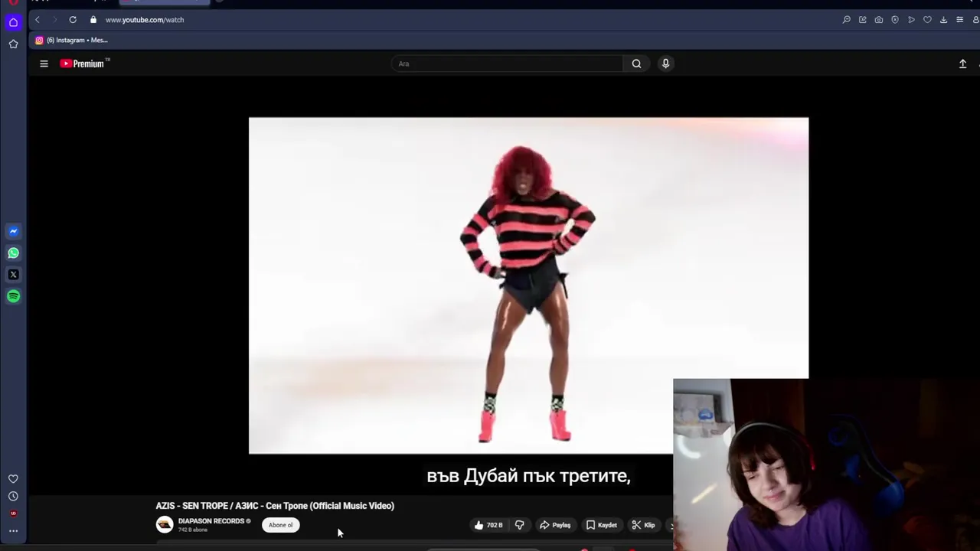Viewport: 980px width, 551px height.
Task: Open sidebar bookmarks star icon
Action: click(x=13, y=44)
